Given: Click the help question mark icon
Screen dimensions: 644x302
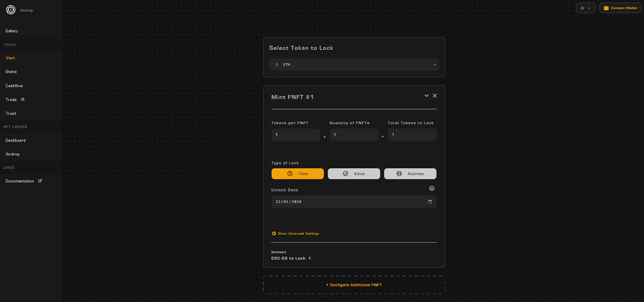Looking at the screenshot, I should (x=431, y=188).
